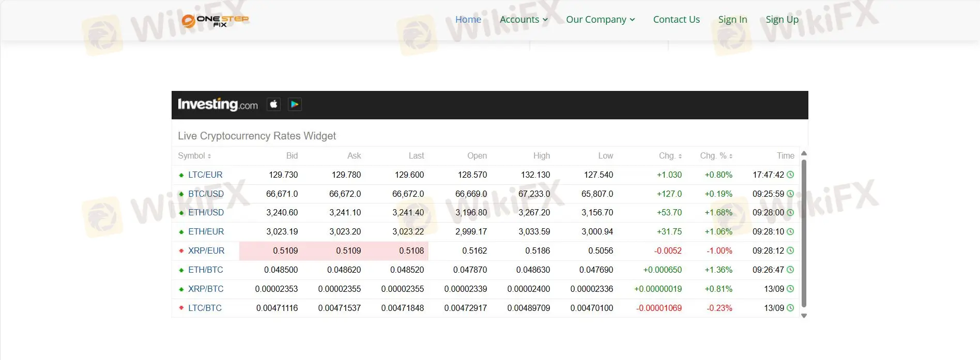Go to the Home page

468,20
